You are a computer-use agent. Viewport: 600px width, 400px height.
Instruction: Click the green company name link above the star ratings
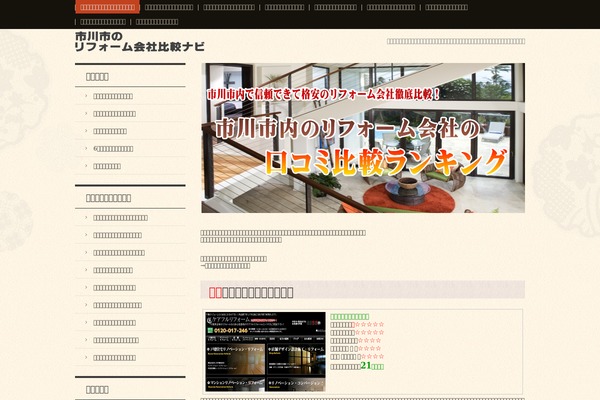coord(349,317)
